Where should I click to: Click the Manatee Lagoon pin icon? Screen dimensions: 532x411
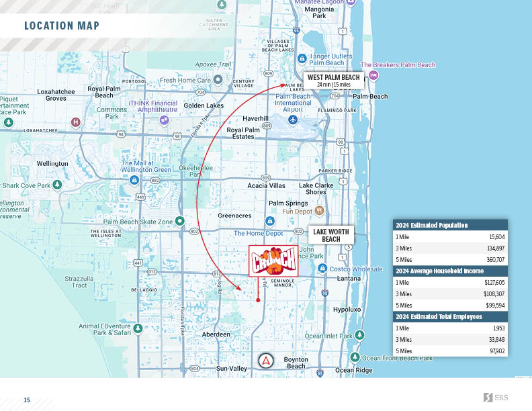point(351,3)
